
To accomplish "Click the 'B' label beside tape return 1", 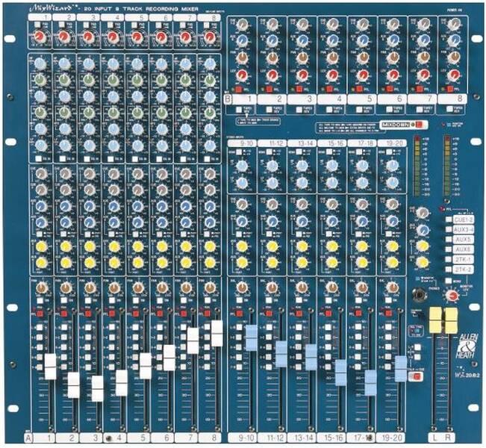I will tap(228, 99).
